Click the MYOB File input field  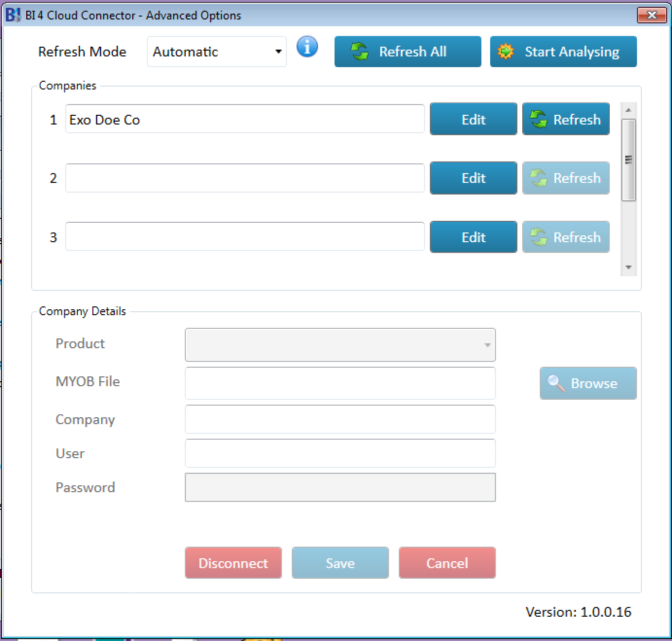340,383
